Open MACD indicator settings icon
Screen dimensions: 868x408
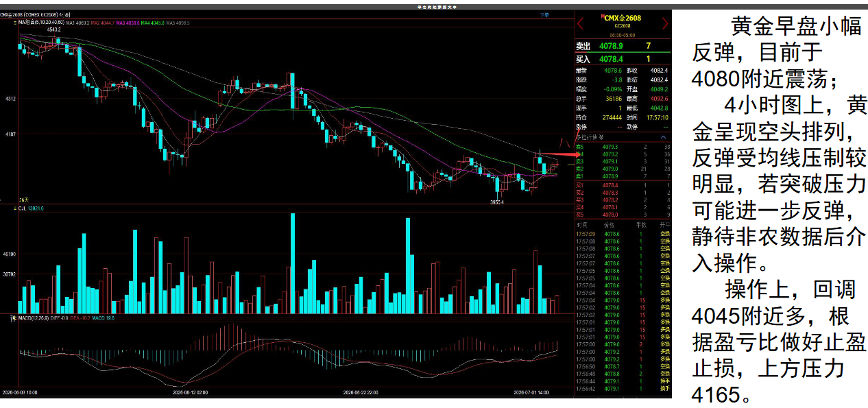coord(14,317)
